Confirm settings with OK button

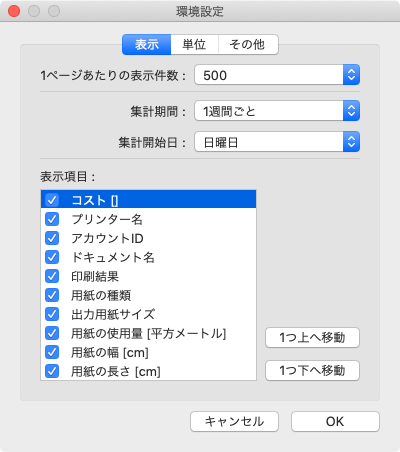335,422
